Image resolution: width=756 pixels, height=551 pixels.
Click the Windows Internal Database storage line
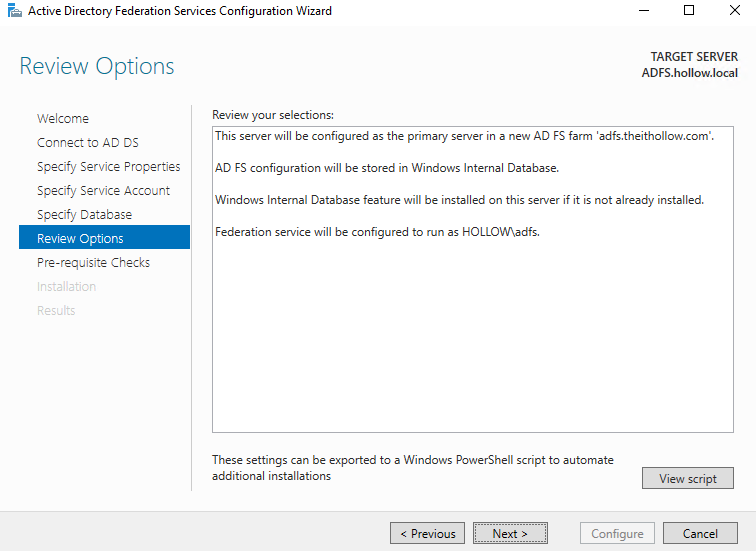click(x=387, y=168)
